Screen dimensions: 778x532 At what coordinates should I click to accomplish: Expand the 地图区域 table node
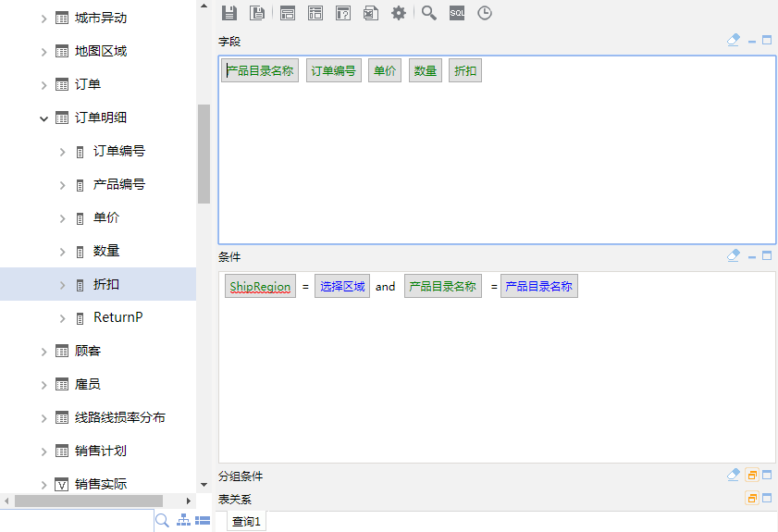[43, 52]
